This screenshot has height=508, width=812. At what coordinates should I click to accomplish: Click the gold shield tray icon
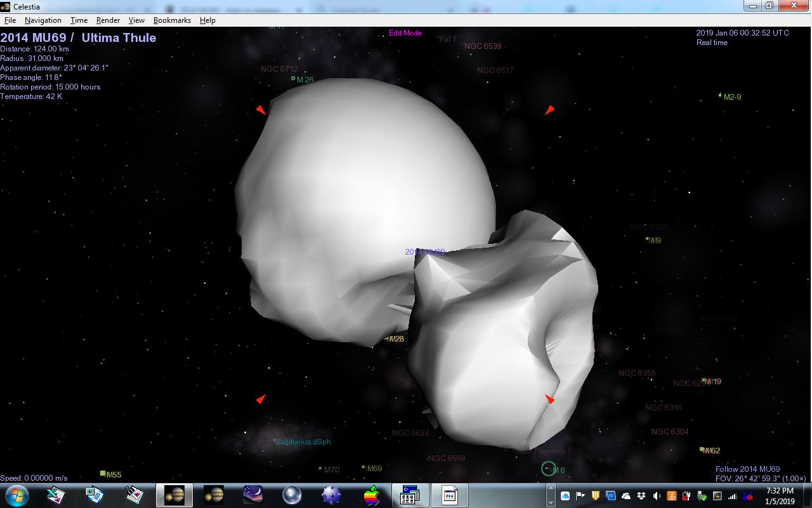(596, 496)
